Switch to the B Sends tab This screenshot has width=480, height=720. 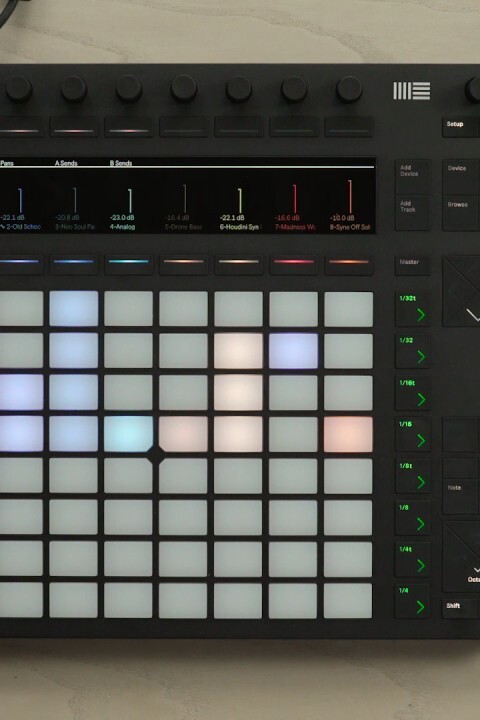click(121, 163)
